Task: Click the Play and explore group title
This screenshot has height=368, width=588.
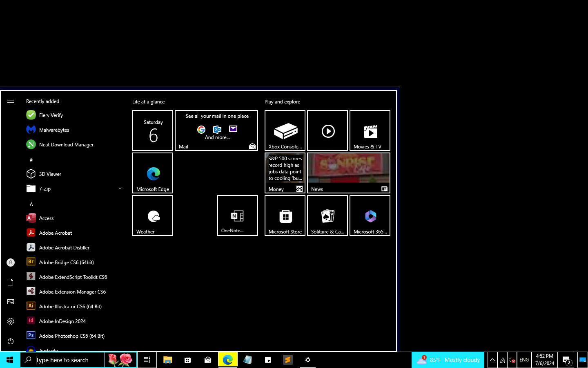Action: pos(283,102)
